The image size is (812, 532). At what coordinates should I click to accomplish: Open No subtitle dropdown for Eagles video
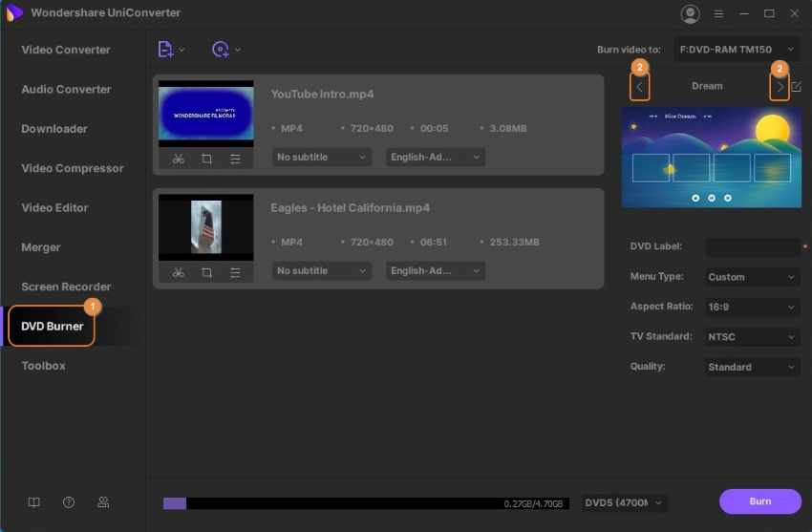point(321,271)
